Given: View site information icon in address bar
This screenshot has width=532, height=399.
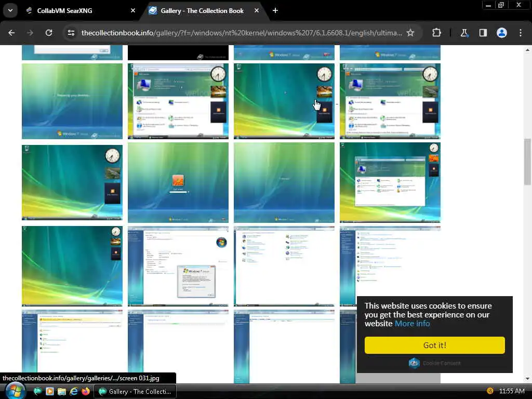Looking at the screenshot, I should pyautogui.click(x=71, y=33).
